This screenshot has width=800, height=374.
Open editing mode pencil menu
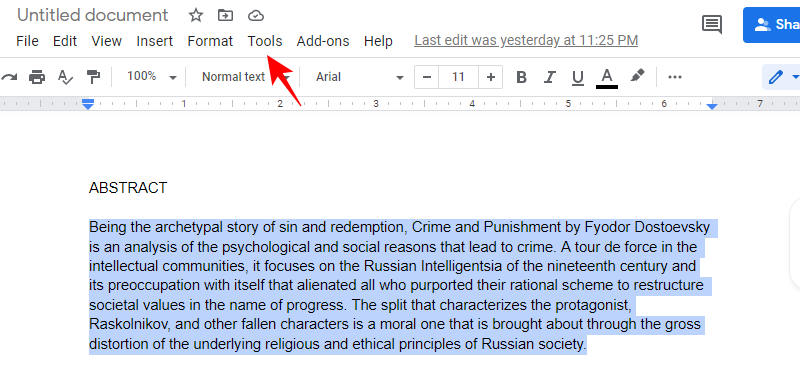pos(781,77)
